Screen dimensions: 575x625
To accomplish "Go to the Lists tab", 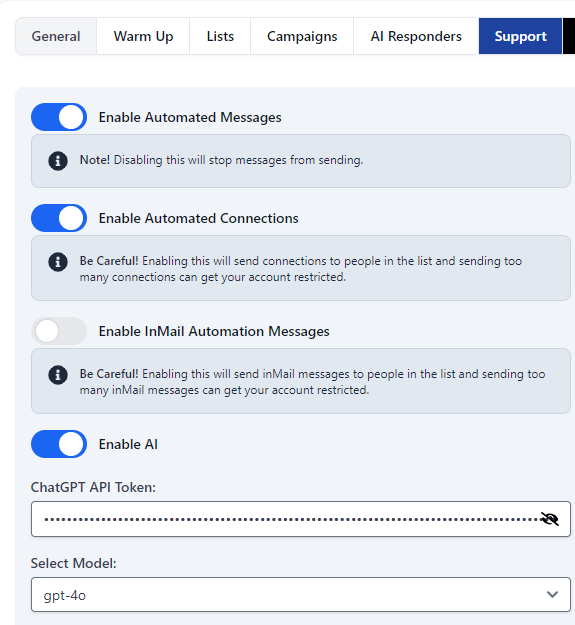I will [x=220, y=36].
